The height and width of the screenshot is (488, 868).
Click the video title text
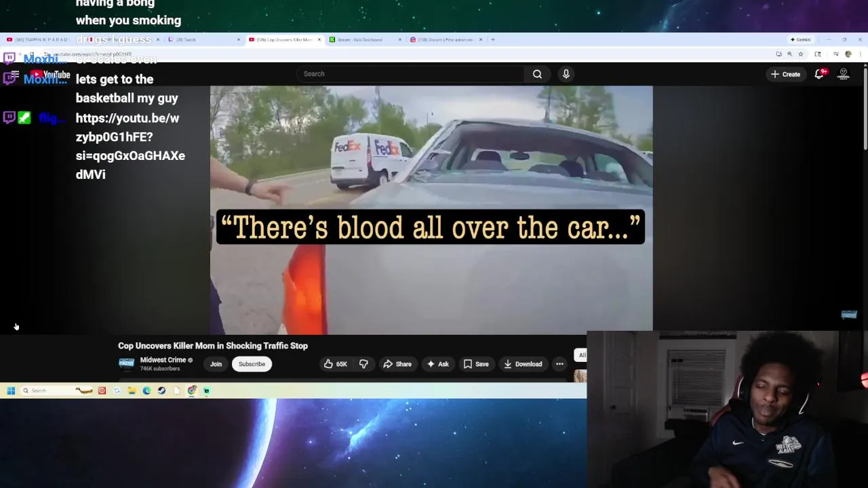[x=213, y=346]
